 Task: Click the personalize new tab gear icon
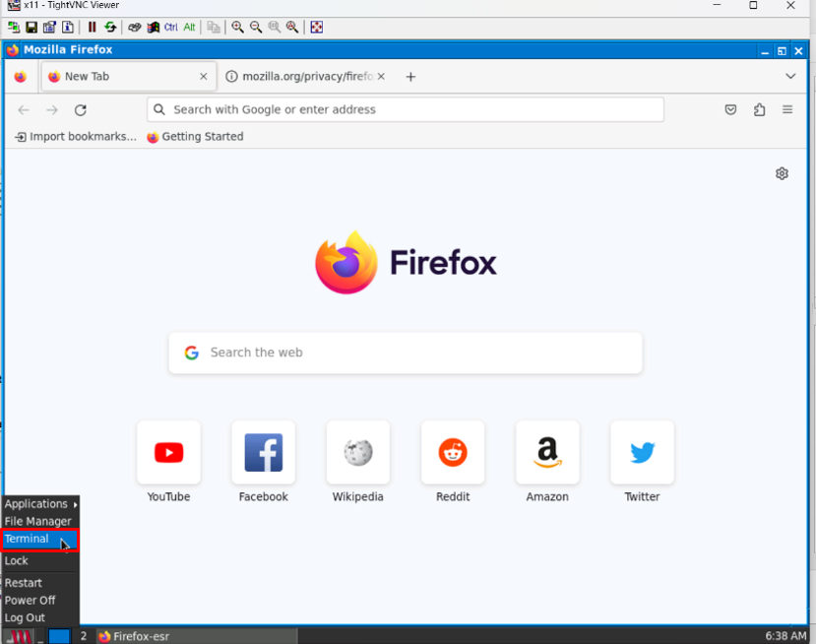click(782, 173)
